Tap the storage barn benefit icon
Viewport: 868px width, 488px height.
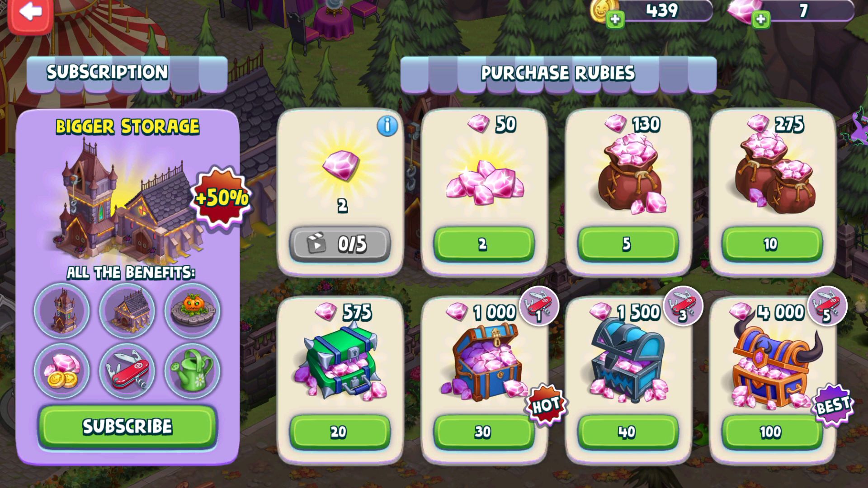[127, 311]
